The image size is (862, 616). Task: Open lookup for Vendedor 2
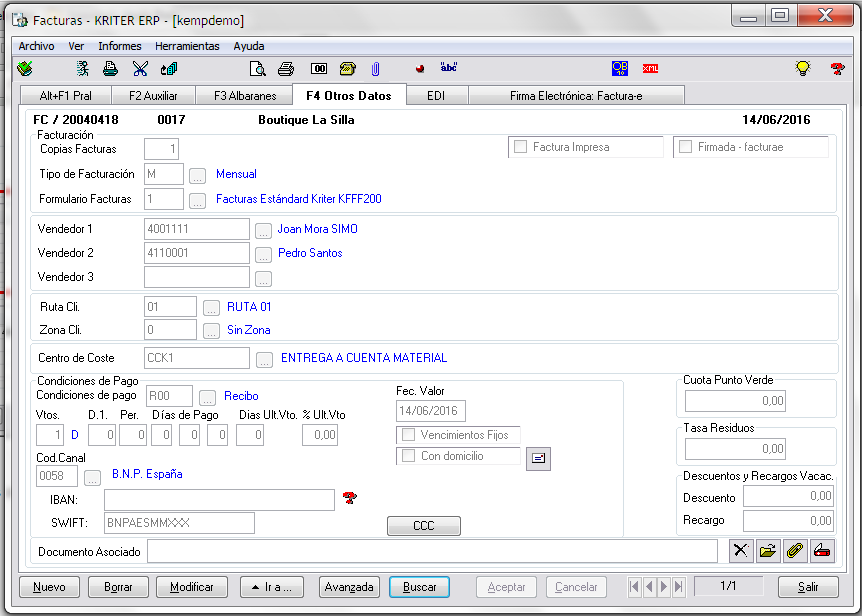pyautogui.click(x=263, y=254)
